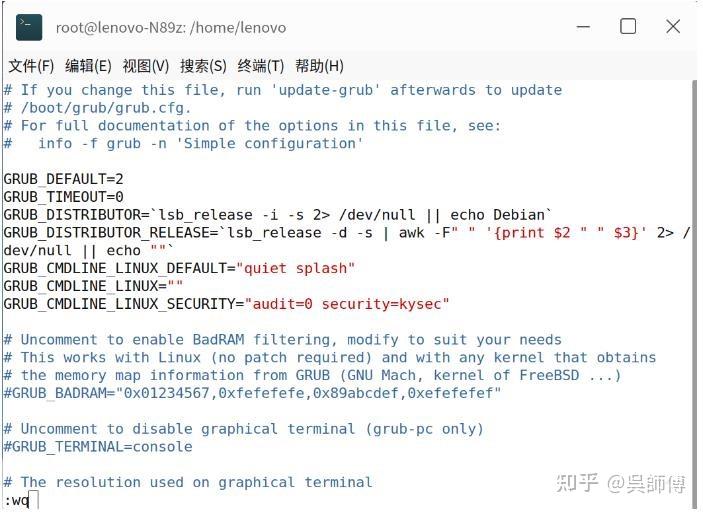Click the terminal app icon in title bar
Viewport: 703px width, 512px height.
pyautogui.click(x=29, y=27)
